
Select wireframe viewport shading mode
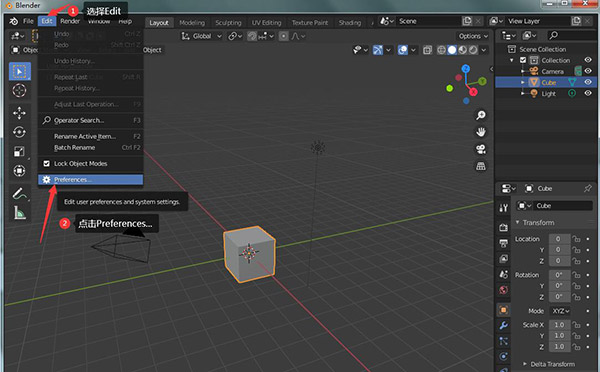point(441,50)
